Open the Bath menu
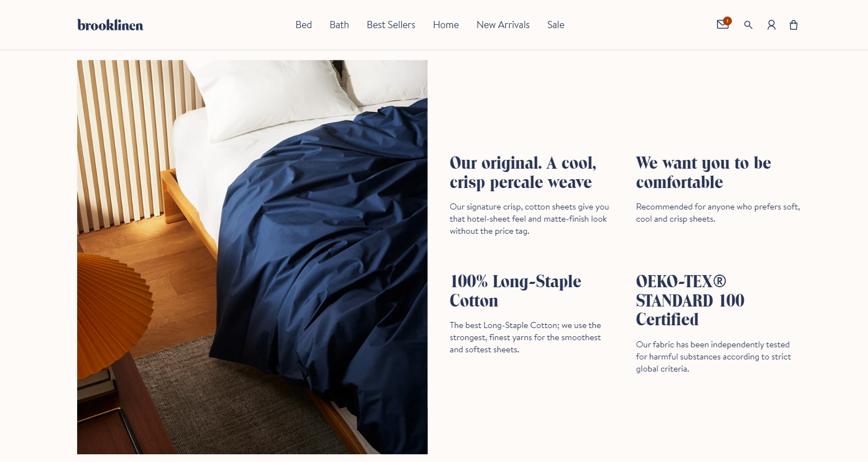868x462 pixels. pyautogui.click(x=339, y=25)
